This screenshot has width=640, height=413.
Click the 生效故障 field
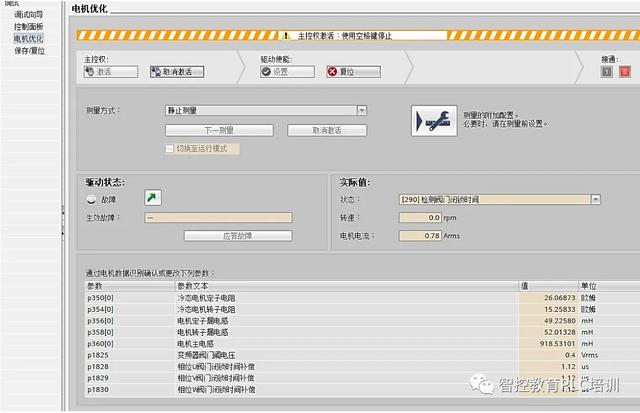[x=218, y=218]
